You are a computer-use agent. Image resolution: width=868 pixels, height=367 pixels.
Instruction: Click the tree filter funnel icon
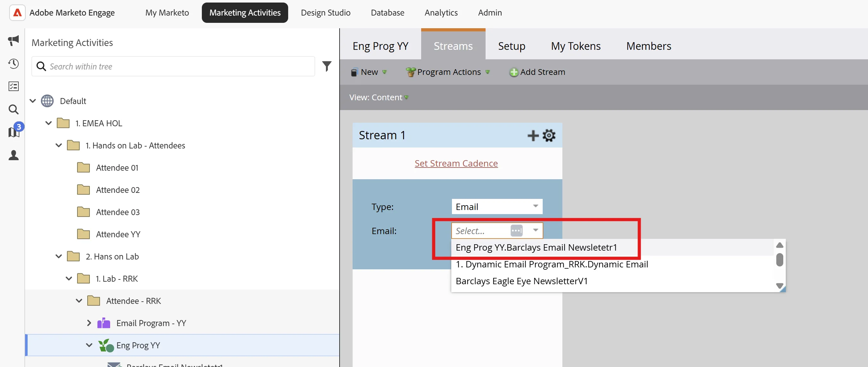[x=327, y=66]
